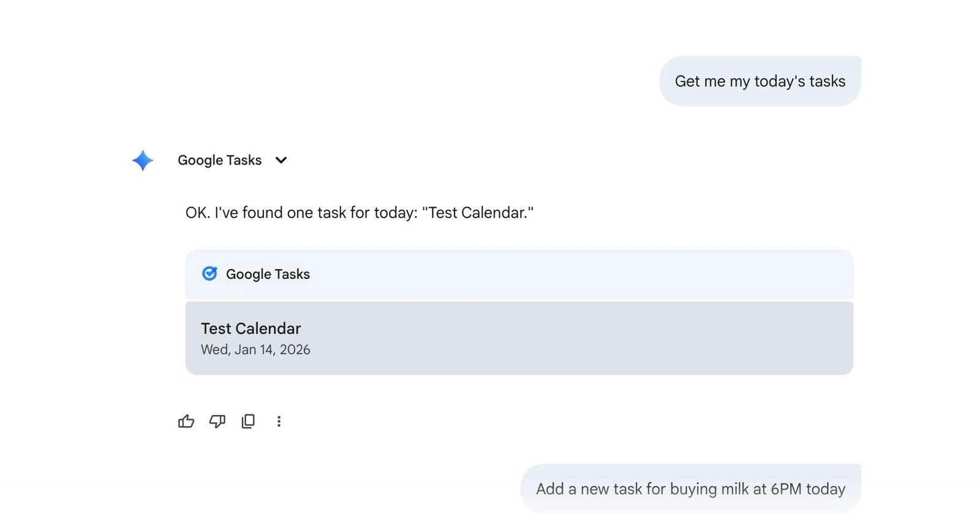Expand the Google Tasks extension dropdown
Screen dimensions: 980x518
click(x=281, y=160)
